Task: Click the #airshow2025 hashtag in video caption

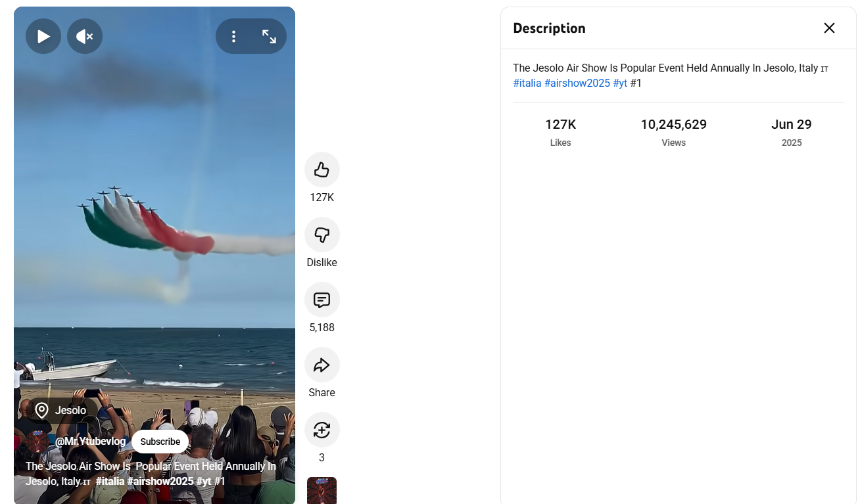Action: pos(160,482)
